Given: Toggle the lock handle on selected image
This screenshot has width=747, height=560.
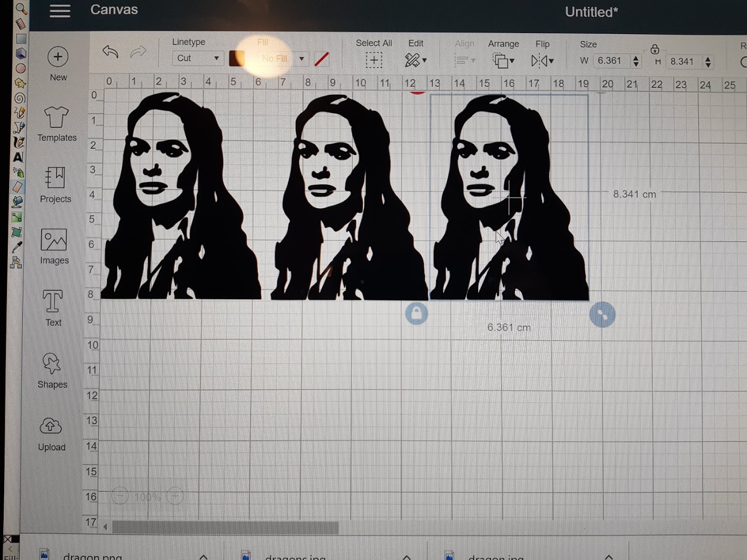Looking at the screenshot, I should coord(416,314).
